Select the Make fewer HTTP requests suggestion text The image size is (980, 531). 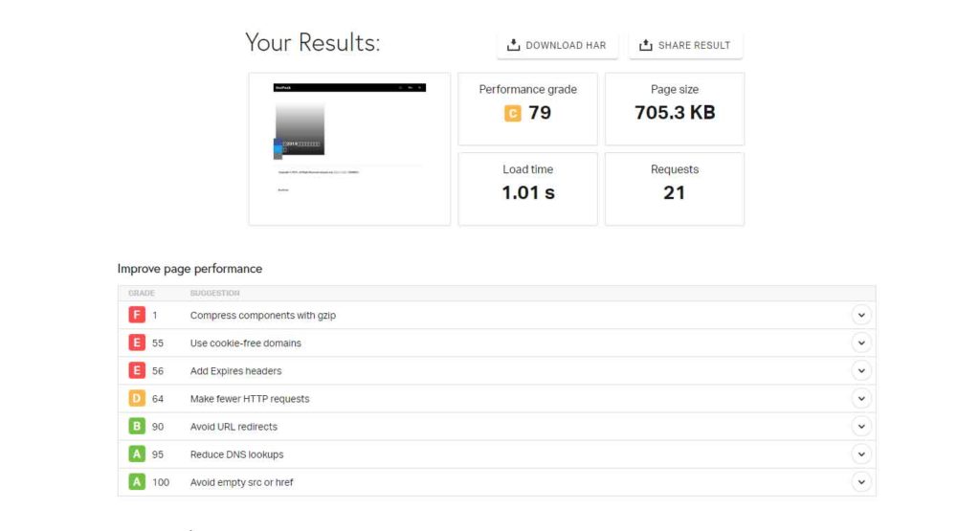(x=250, y=399)
